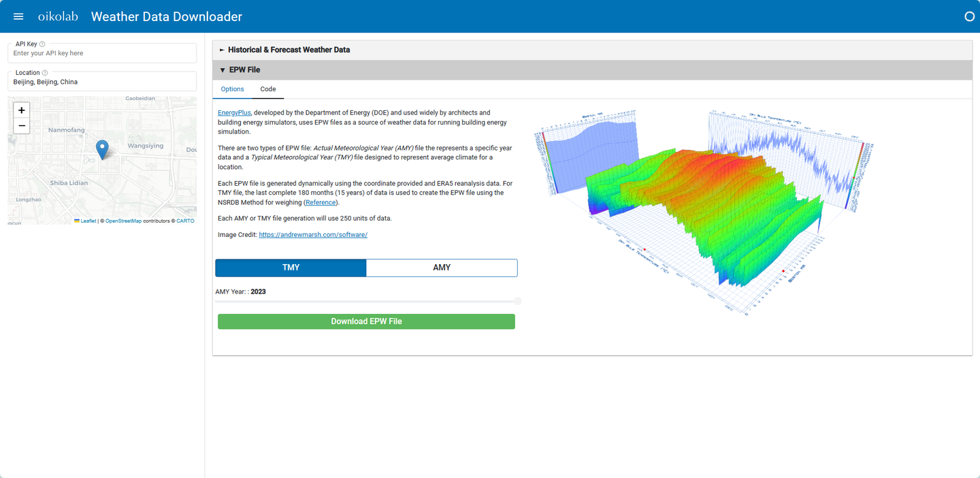Click the circular status icon at top right
The height and width of the screenshot is (478, 980).
[970, 16]
